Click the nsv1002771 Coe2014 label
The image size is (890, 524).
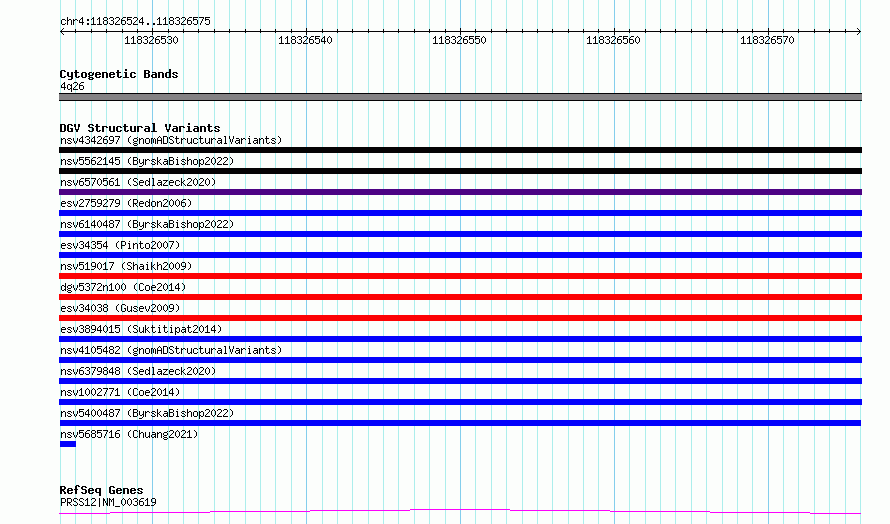pos(120,392)
